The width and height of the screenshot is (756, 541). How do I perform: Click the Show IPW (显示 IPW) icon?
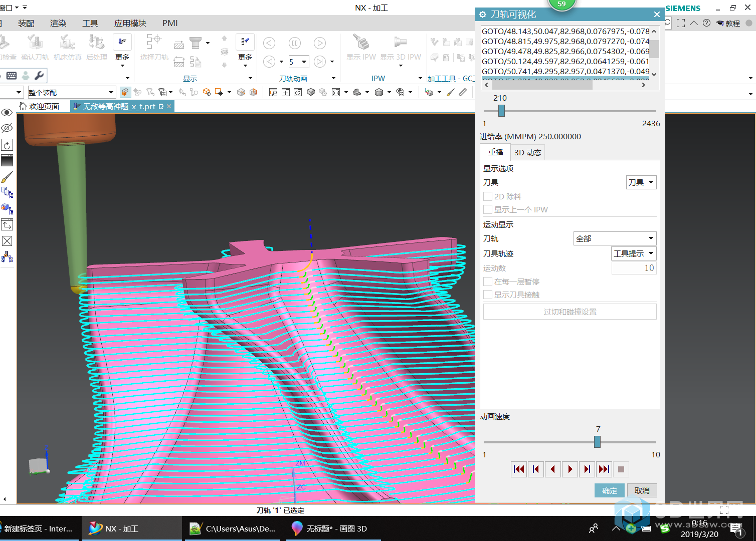[x=361, y=43]
